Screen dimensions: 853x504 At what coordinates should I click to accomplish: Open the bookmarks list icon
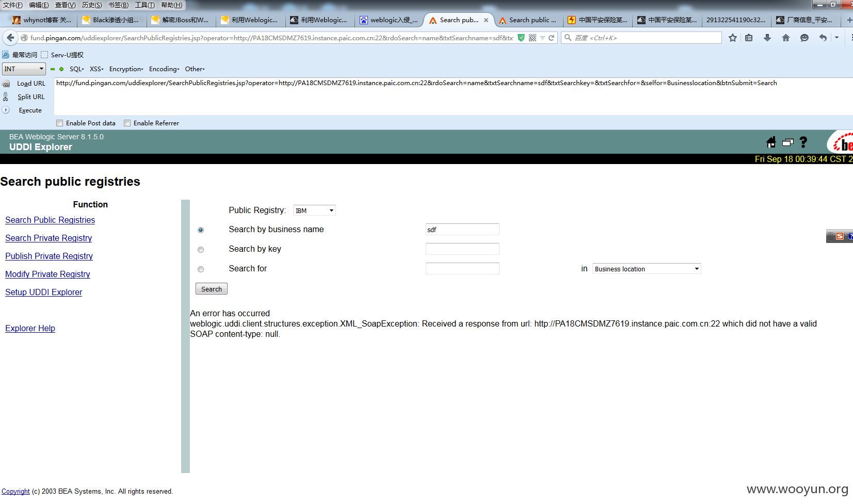(749, 38)
